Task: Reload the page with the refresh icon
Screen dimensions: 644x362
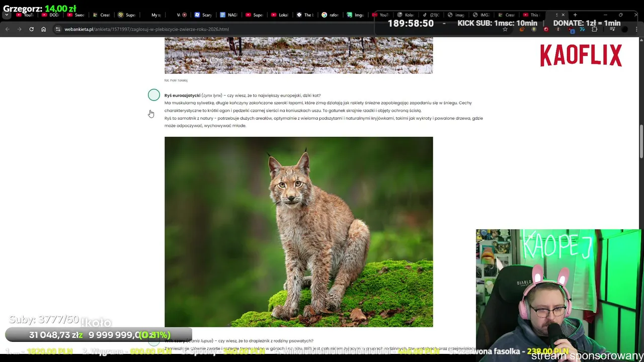Action: click(x=31, y=29)
